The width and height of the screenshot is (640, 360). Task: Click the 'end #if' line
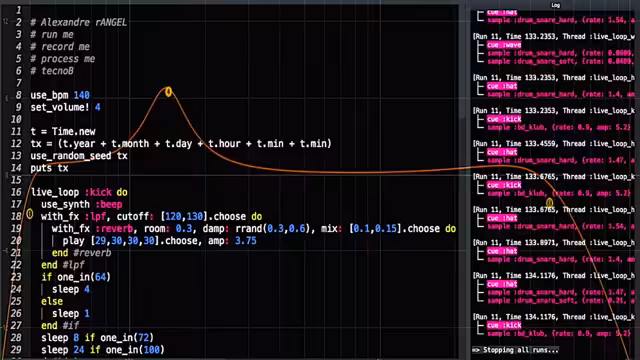(x=60, y=326)
